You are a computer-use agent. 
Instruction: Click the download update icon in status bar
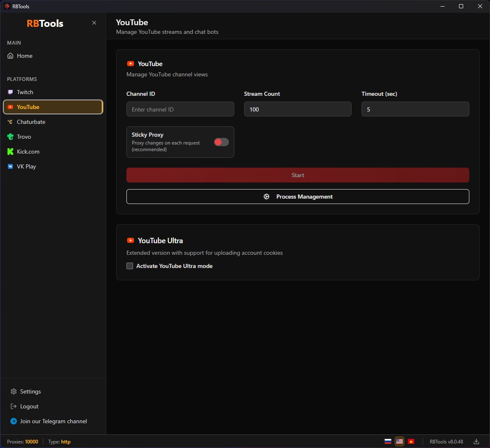[476, 441]
